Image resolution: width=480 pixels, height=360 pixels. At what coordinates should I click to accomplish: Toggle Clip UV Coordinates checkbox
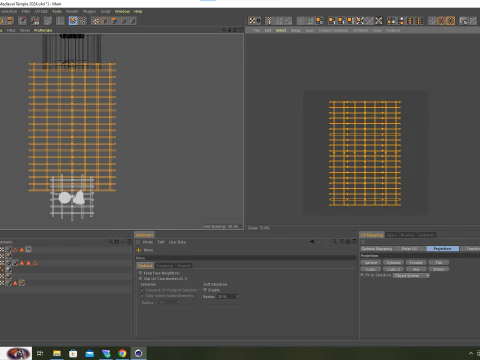coord(140,278)
